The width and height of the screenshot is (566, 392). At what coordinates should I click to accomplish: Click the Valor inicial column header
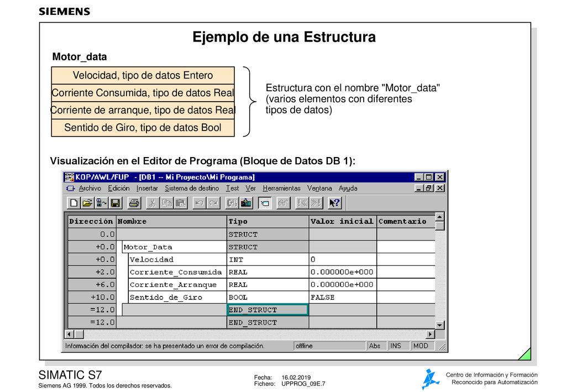[x=343, y=221]
